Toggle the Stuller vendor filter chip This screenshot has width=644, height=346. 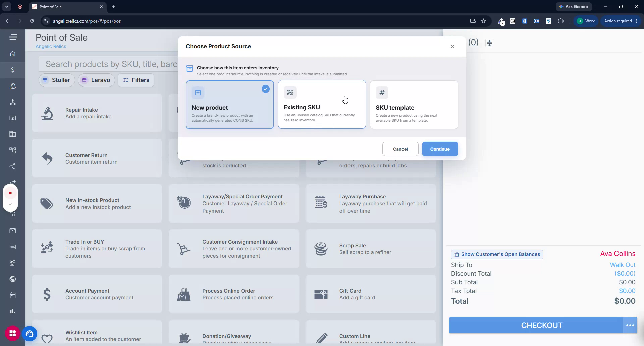[x=57, y=80]
